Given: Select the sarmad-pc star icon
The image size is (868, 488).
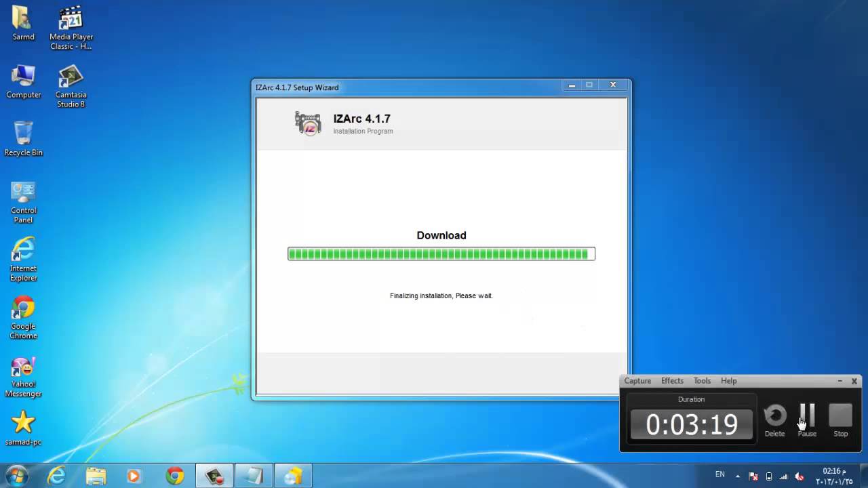Looking at the screenshot, I should coord(23,428).
